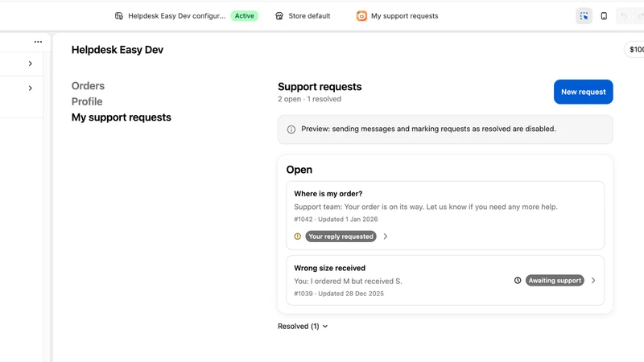Open the Where is my order? request
644x362 pixels.
click(x=445, y=216)
